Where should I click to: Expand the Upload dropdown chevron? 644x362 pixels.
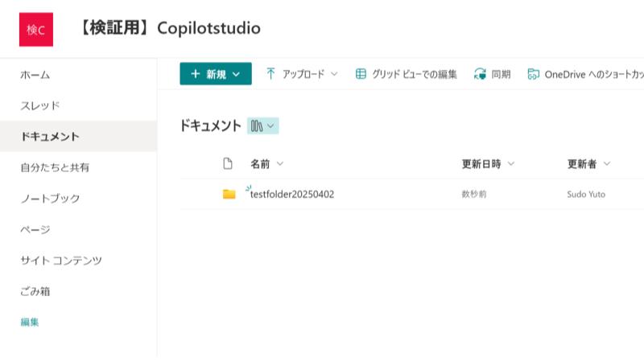[335, 74]
